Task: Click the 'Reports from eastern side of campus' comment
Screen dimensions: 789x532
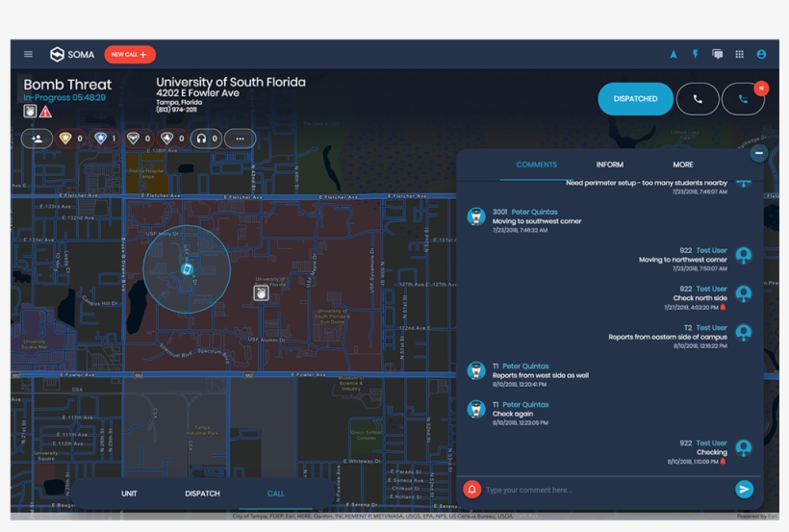Action: click(668, 337)
